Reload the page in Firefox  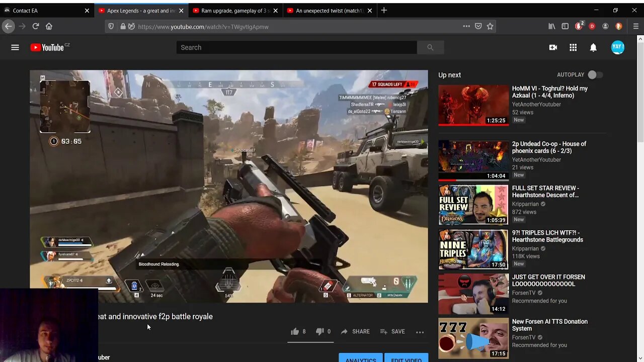[x=35, y=26]
